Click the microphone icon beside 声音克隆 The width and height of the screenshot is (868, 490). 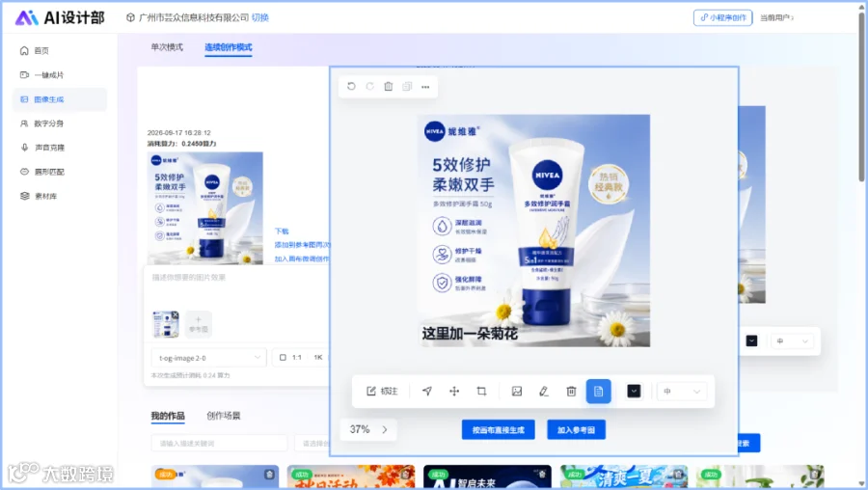tap(24, 148)
